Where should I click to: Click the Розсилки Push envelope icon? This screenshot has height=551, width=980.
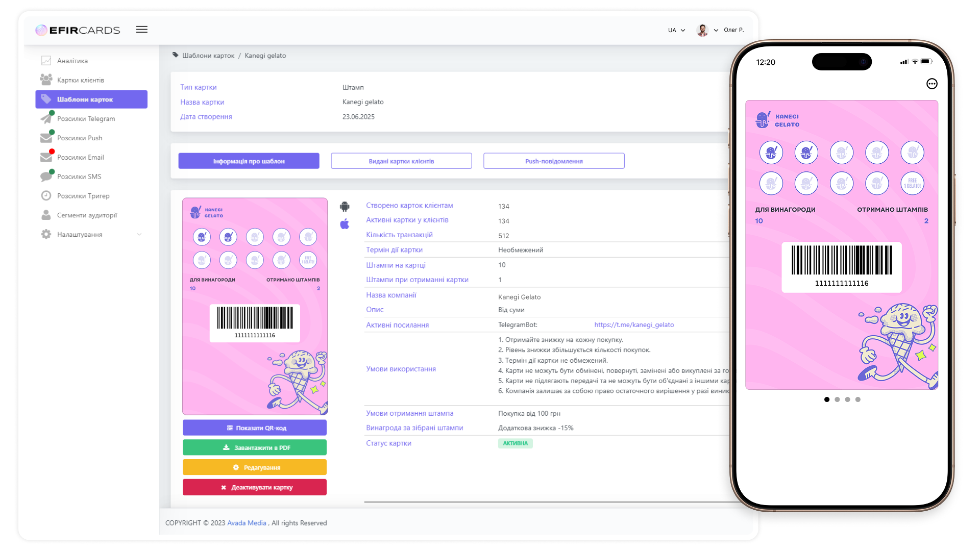(46, 138)
